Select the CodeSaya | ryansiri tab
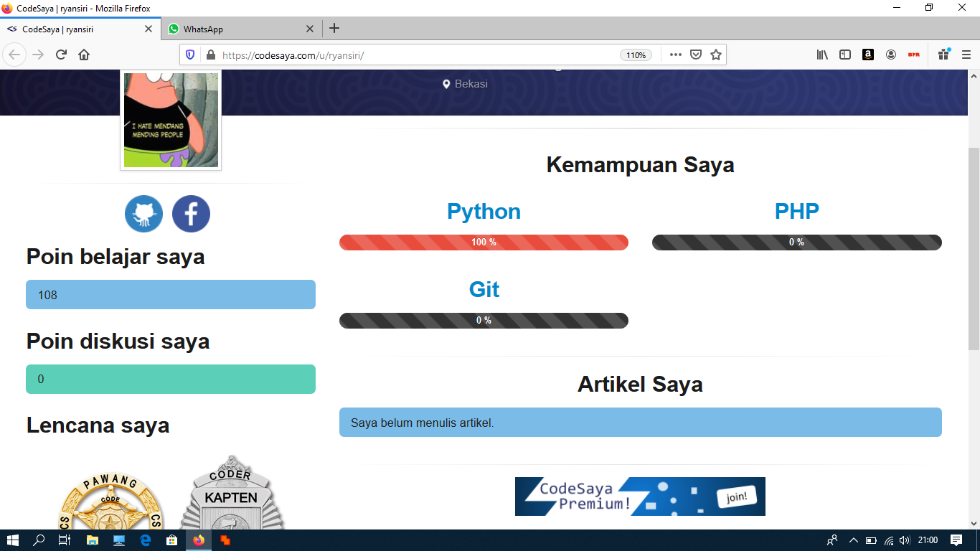Viewport: 980px width, 551px height. (x=80, y=29)
